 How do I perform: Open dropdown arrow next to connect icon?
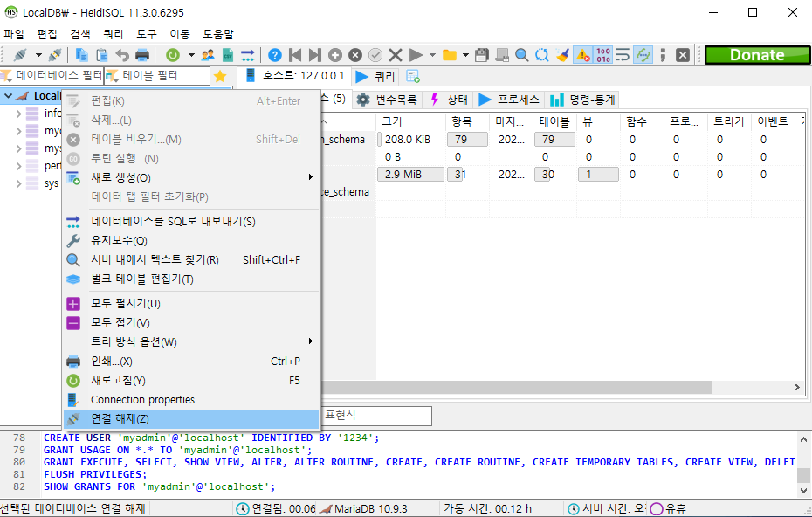(x=38, y=55)
